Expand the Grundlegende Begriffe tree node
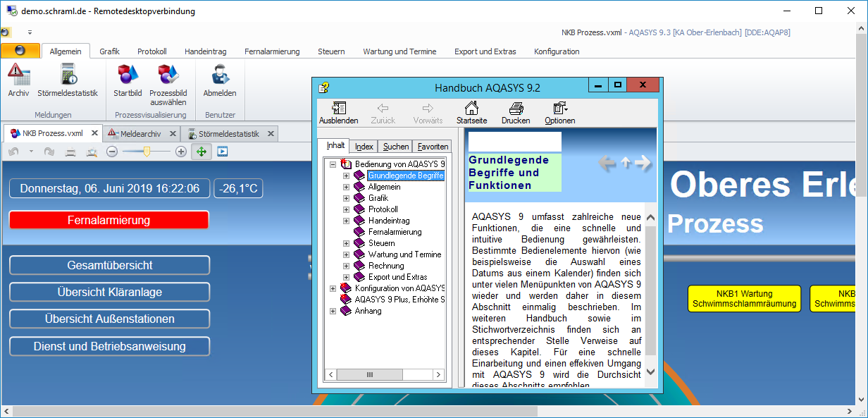Screen dimensions: 868x418 click(x=346, y=176)
